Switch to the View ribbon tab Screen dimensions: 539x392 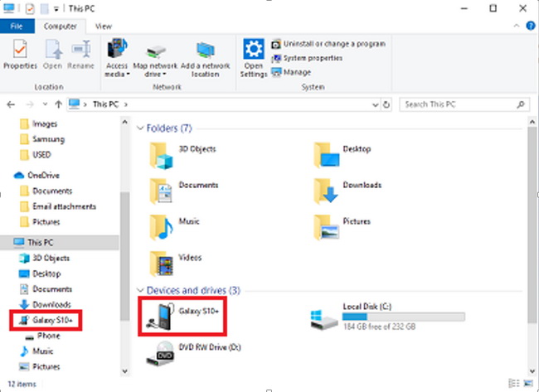pos(104,27)
